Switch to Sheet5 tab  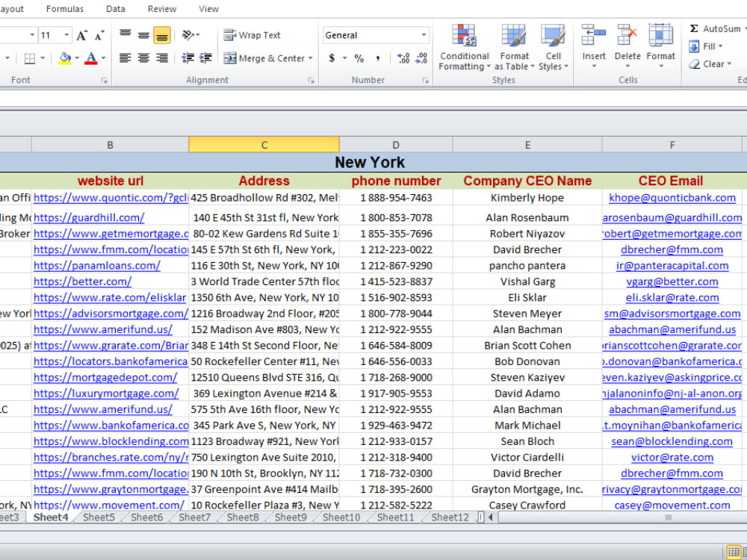(x=99, y=517)
